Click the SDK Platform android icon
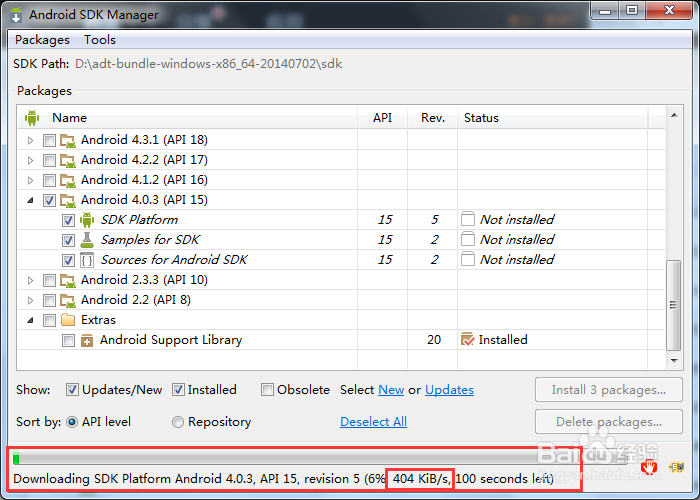The image size is (700, 500). pos(87,220)
